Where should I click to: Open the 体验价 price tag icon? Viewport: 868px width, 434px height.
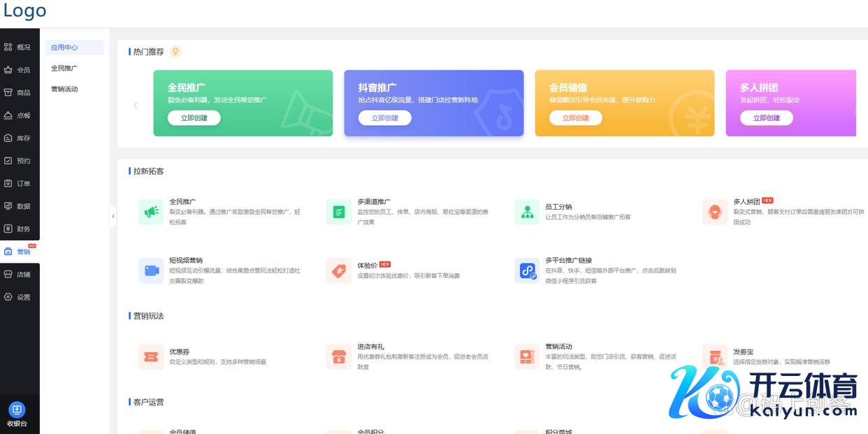339,270
